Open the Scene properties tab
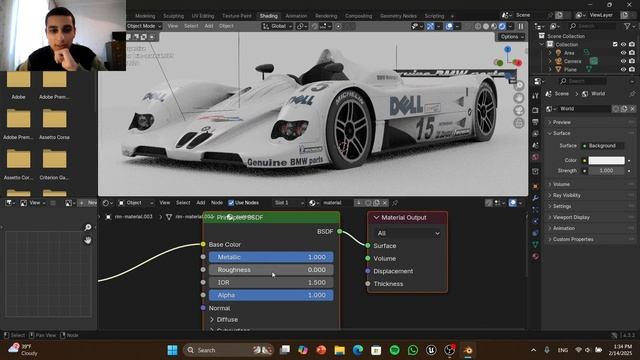Screen dimensions: 640x360 tap(536, 145)
